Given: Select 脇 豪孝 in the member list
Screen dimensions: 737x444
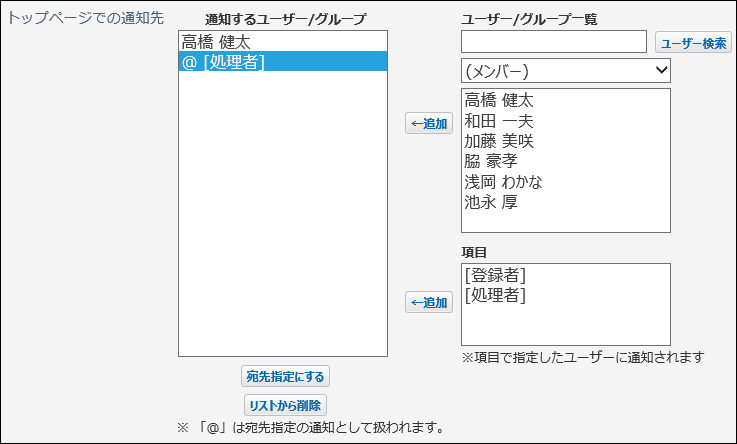Looking at the screenshot, I should pos(566,161).
